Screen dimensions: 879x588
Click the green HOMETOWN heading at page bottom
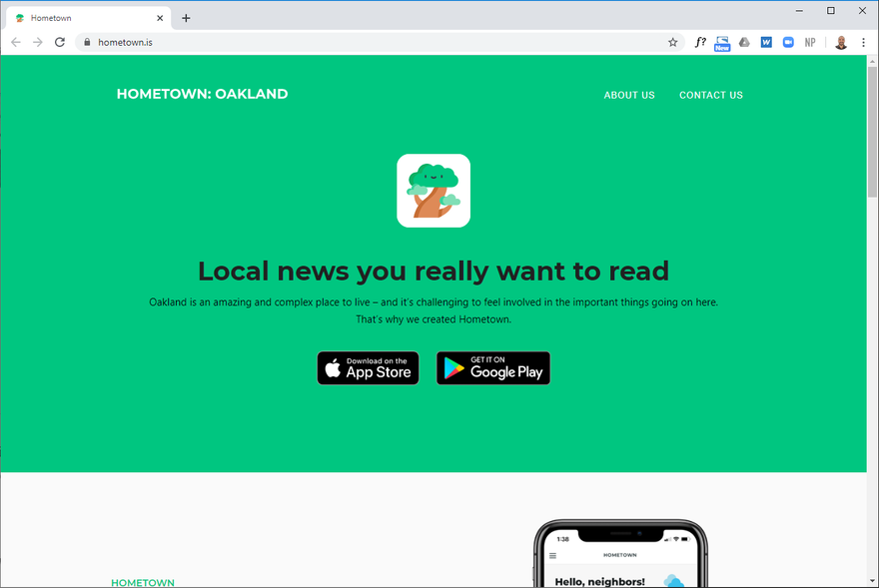(x=143, y=583)
